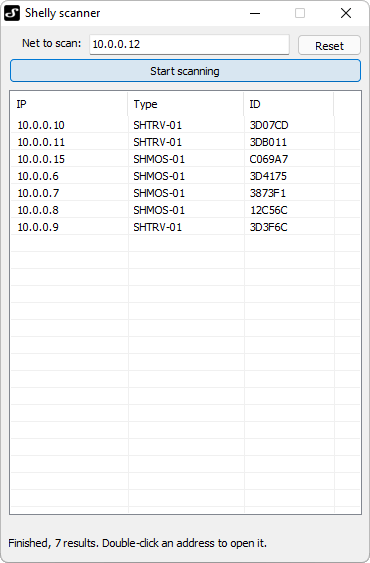Focus the Net to scan input field

(189, 45)
